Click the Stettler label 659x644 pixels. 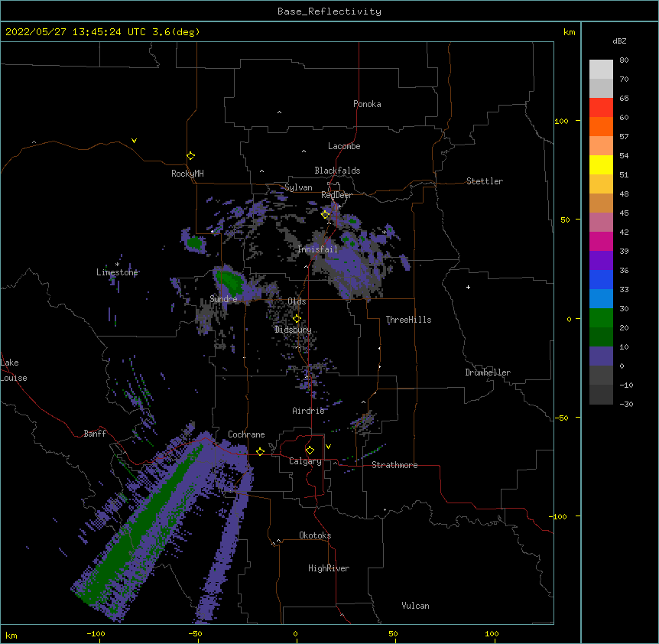coord(485,181)
